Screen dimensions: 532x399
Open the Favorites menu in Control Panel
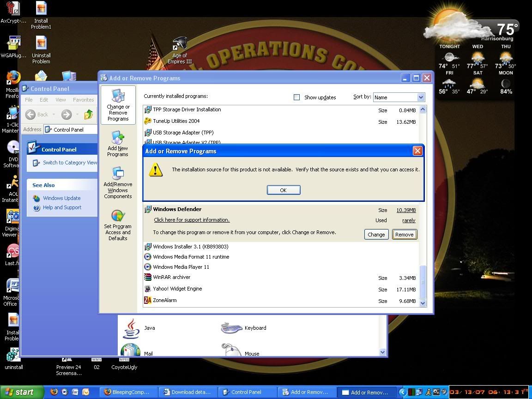point(84,100)
